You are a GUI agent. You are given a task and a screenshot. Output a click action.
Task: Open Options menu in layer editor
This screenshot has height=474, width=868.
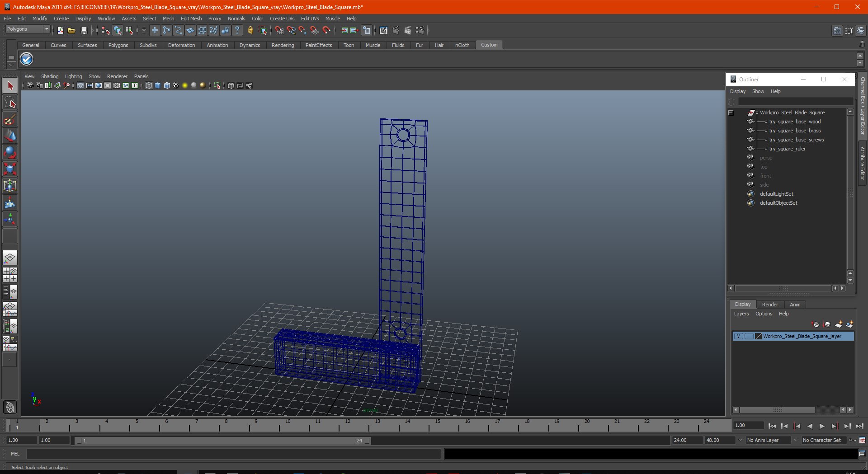(764, 314)
